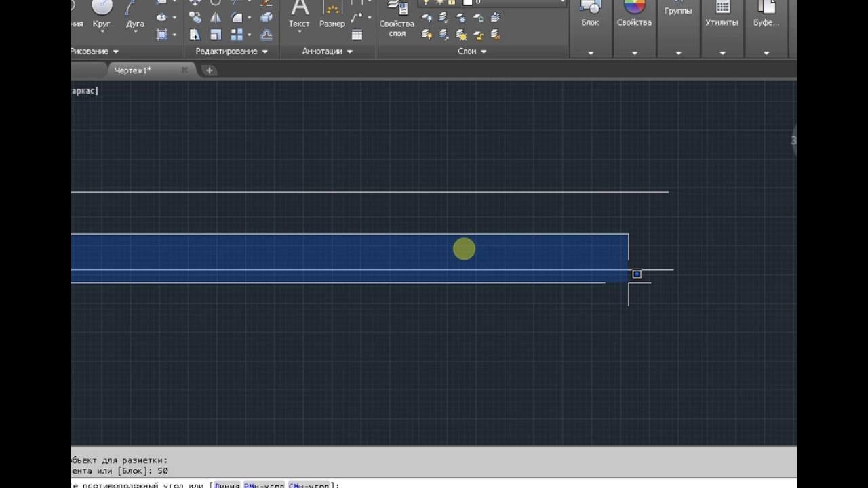Screen dimensions: 868x488
Task: Insert a table using the table icon
Action: (x=357, y=35)
